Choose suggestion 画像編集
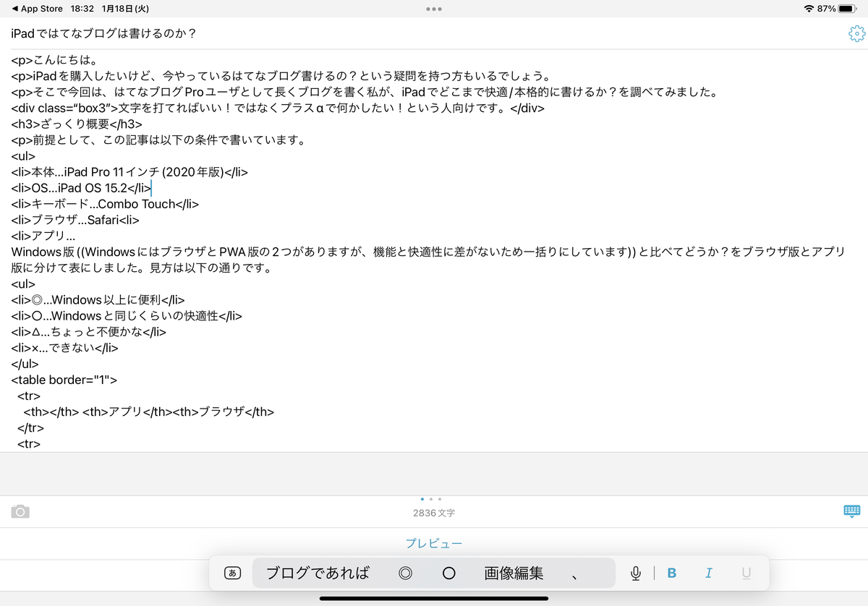 point(514,573)
